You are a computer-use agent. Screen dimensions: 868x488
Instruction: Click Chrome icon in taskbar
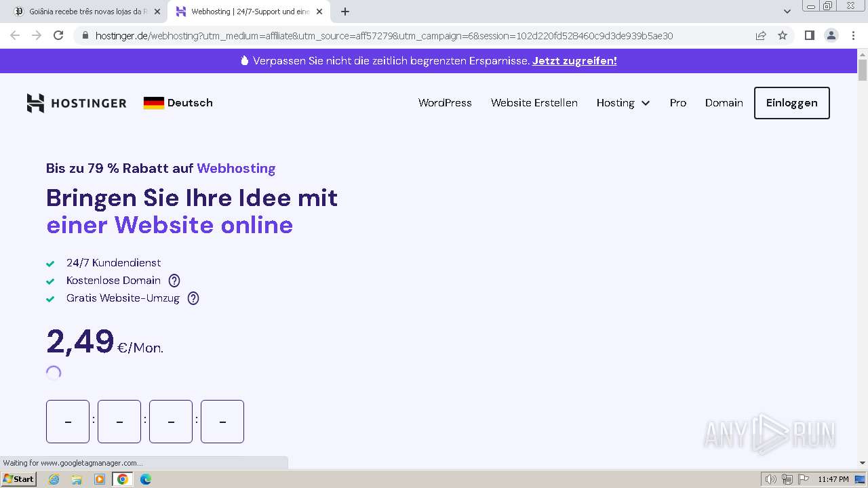click(123, 479)
